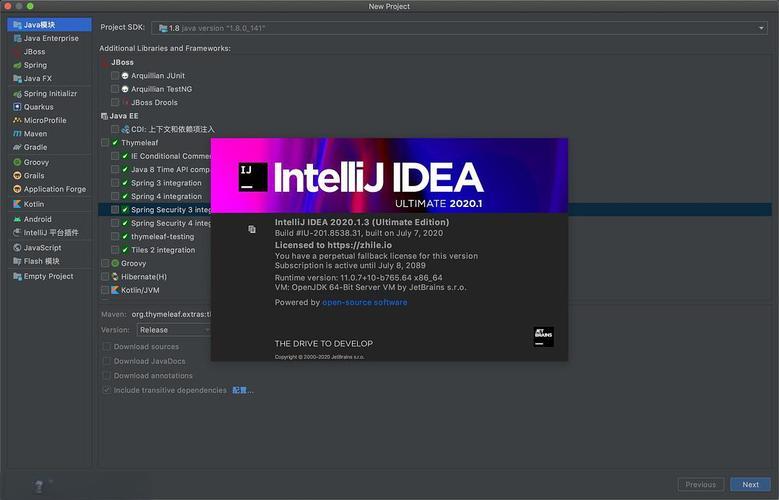Open help with question mark button
779x500 pixels.
(39, 486)
